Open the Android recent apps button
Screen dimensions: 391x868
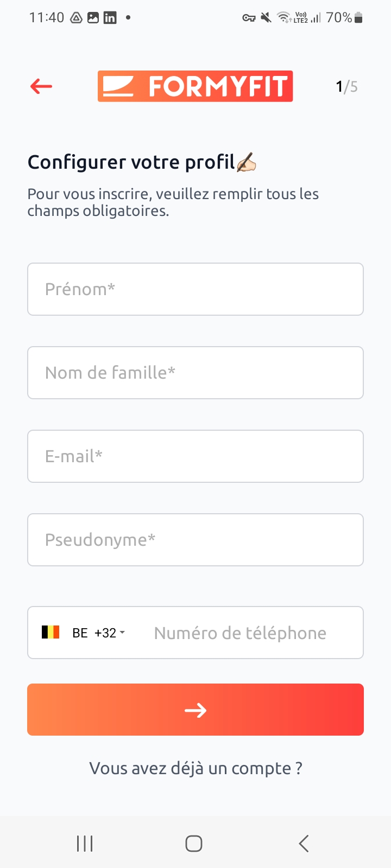85,844
